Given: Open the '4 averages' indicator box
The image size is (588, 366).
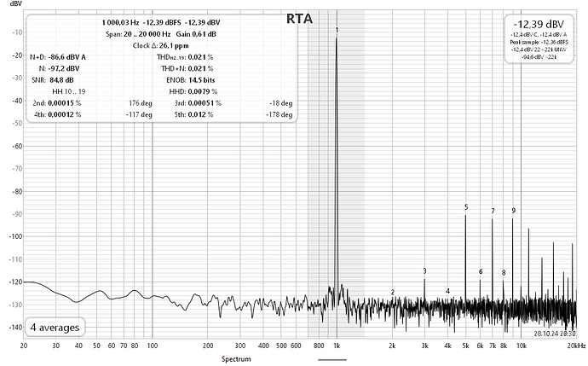Looking at the screenshot, I should click(55, 328).
